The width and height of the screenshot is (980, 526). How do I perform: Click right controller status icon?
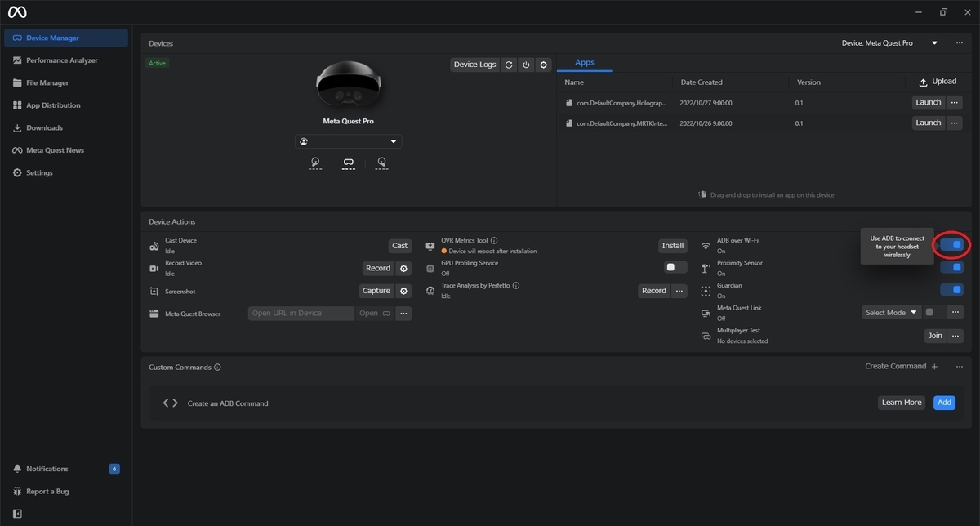point(381,163)
